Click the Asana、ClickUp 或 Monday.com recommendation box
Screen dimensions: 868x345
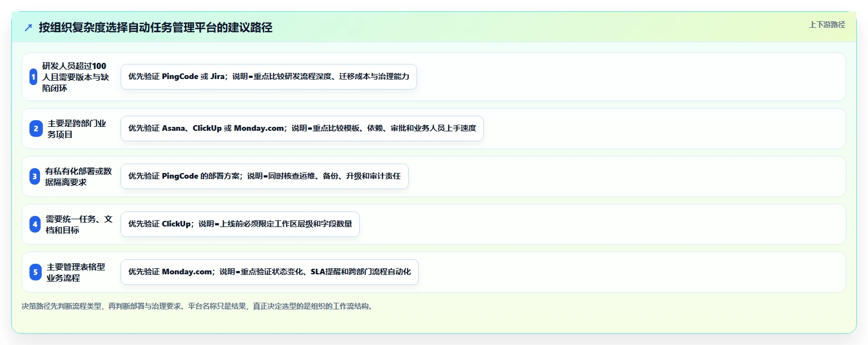[302, 129]
